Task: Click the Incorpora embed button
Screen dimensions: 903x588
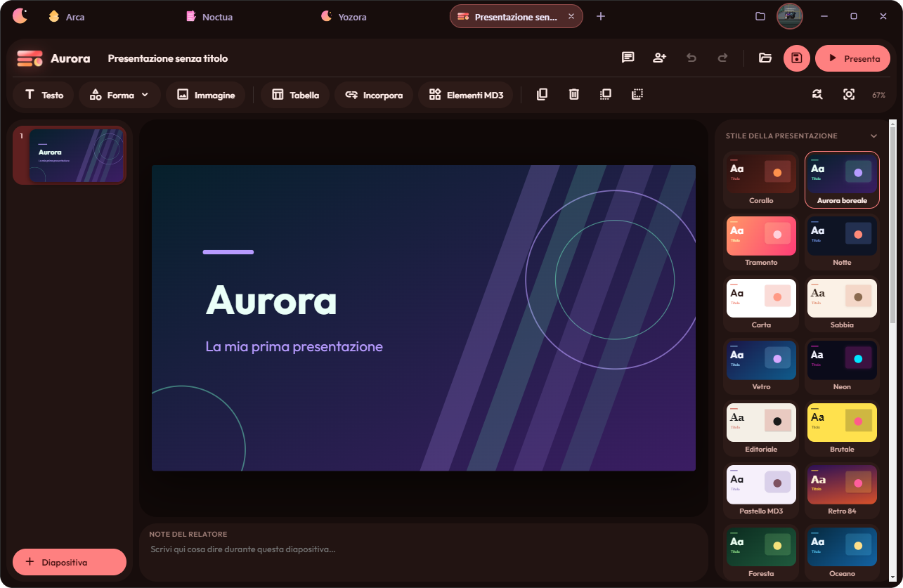Action: pyautogui.click(x=374, y=95)
